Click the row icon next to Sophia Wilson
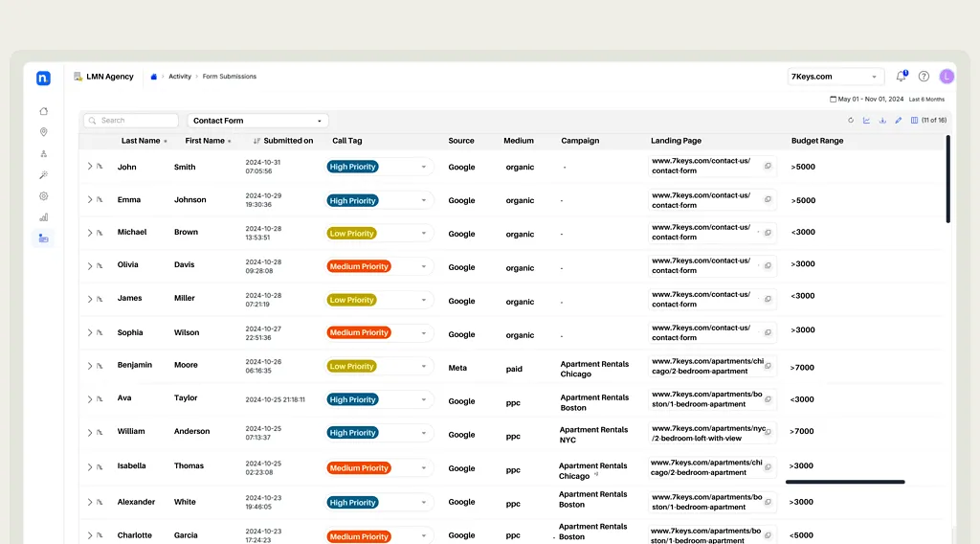 (100, 332)
